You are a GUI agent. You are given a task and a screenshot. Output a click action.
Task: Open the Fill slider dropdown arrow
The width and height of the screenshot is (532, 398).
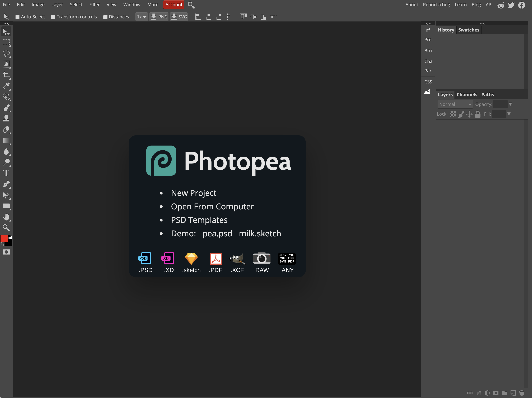[509, 114]
